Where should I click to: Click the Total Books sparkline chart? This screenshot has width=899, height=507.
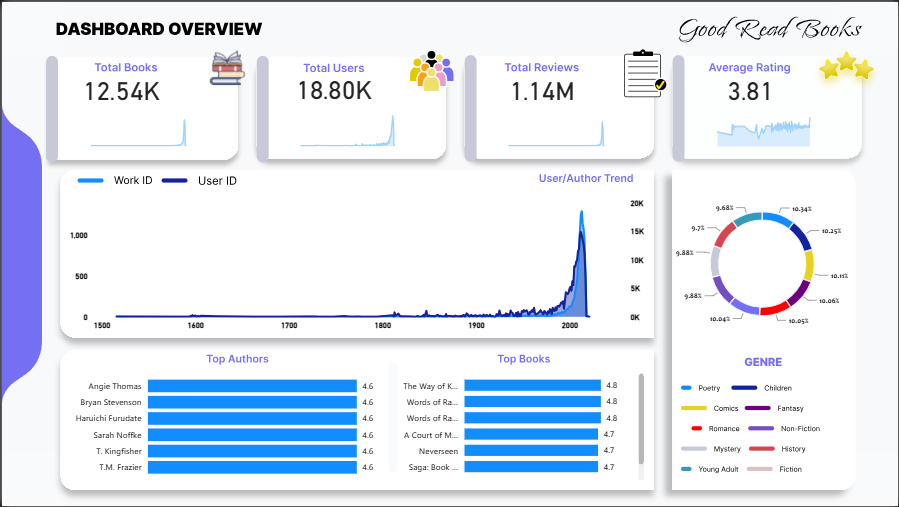point(138,132)
